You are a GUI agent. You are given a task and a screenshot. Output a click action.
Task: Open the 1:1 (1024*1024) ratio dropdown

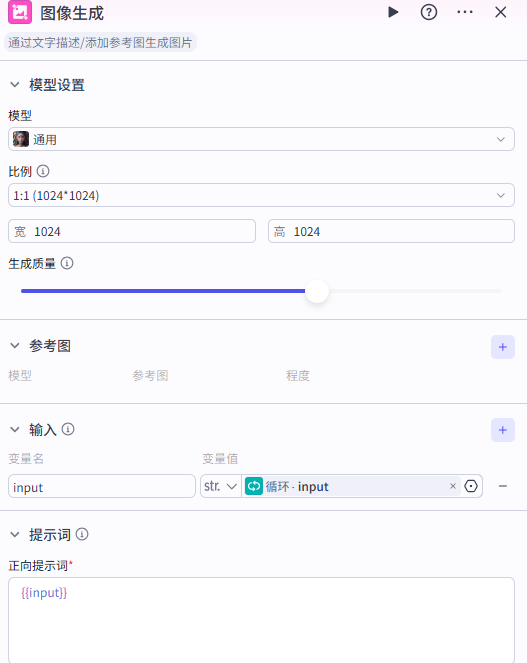click(x=261, y=195)
